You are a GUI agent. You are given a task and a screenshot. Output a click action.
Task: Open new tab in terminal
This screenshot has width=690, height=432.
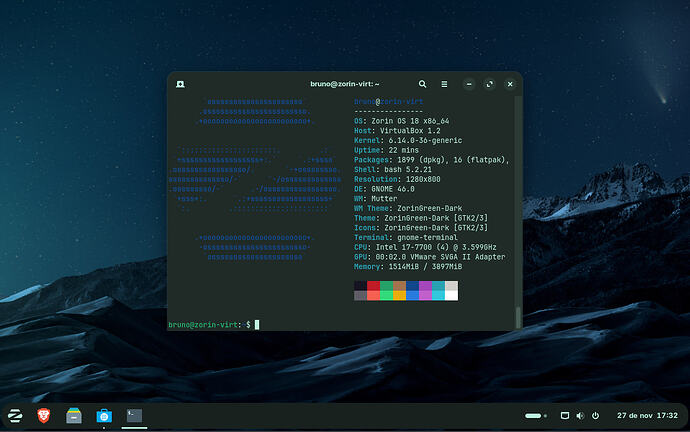coord(179,84)
